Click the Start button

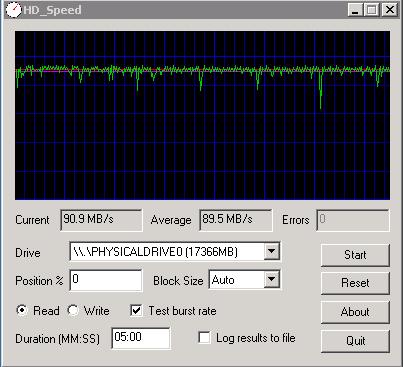[355, 255]
